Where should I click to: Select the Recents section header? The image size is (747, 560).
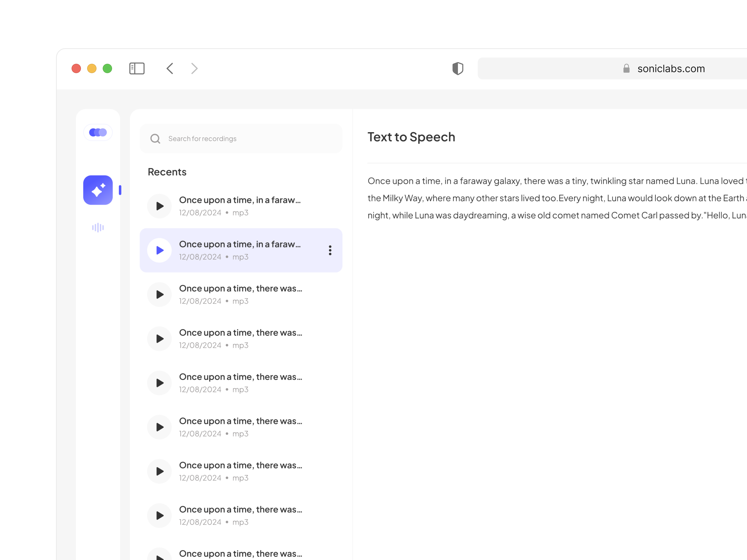point(167,171)
